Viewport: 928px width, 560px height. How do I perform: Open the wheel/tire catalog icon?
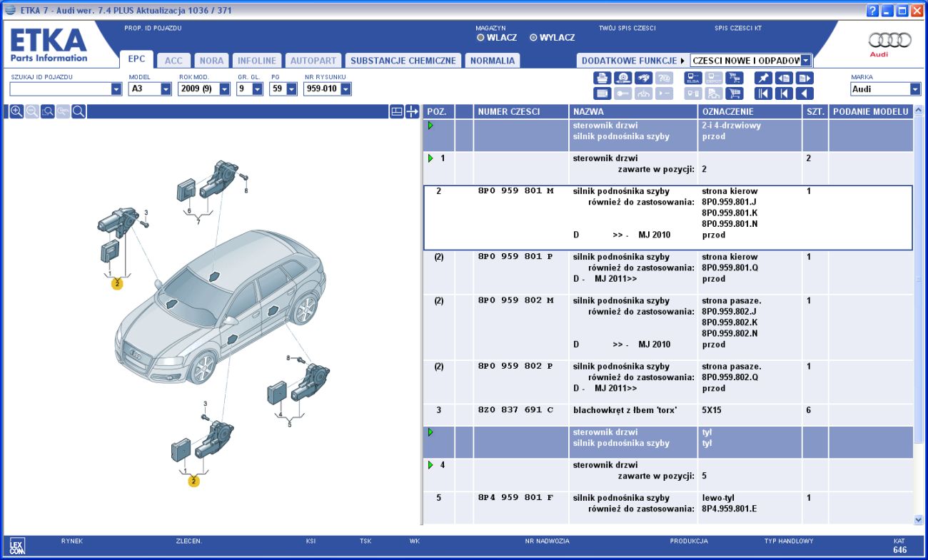tap(622, 78)
